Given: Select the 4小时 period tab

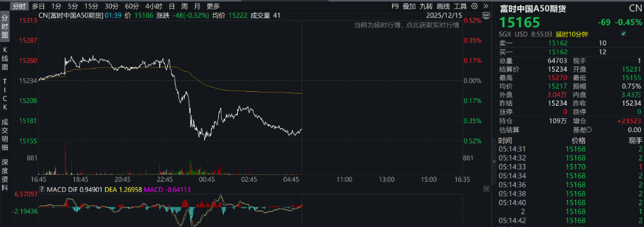Looking at the screenshot, I should 153,6.
